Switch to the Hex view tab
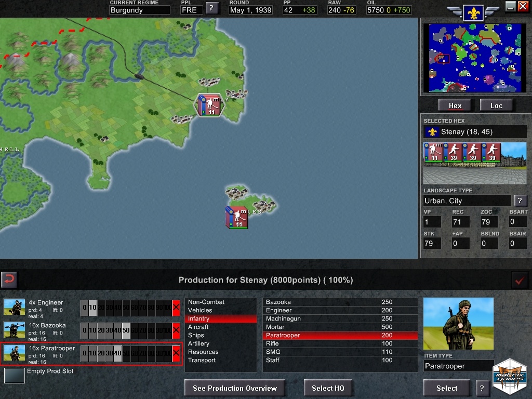 point(455,105)
